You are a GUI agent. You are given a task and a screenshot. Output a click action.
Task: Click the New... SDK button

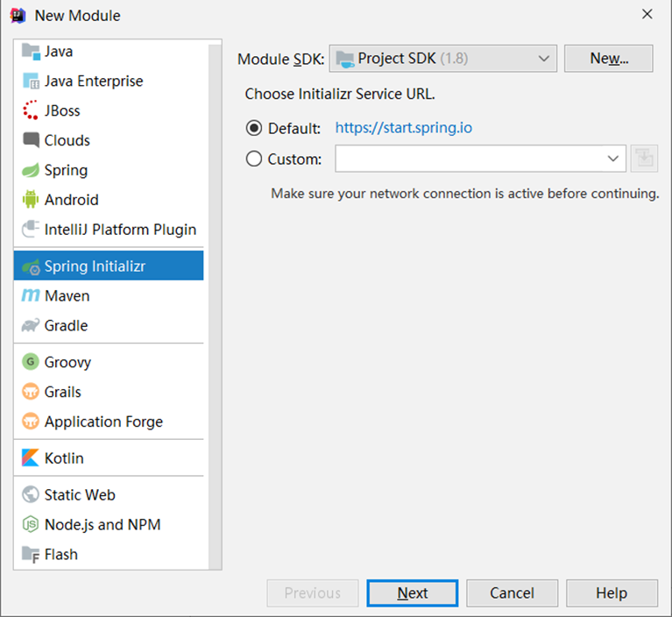[x=609, y=59]
